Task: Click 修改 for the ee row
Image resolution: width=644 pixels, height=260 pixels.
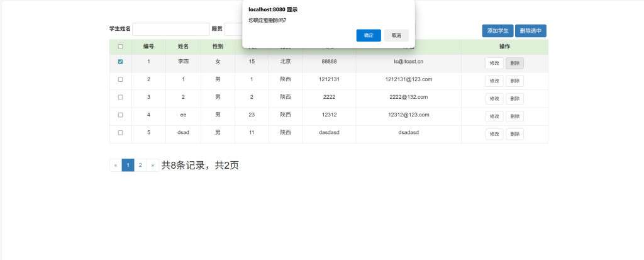Action: [494, 116]
